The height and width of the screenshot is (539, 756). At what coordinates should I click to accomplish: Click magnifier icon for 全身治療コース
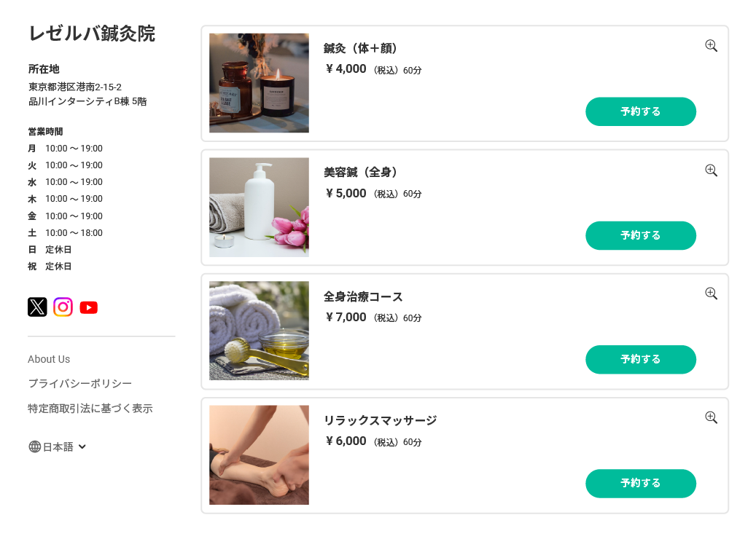712,294
